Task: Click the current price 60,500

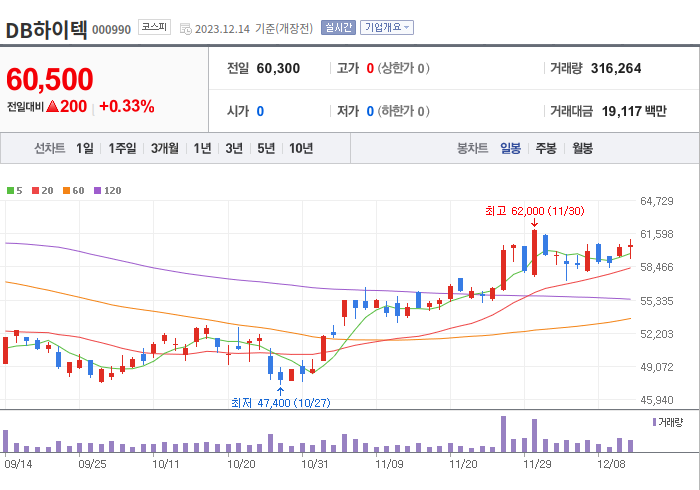Action: 50,79
